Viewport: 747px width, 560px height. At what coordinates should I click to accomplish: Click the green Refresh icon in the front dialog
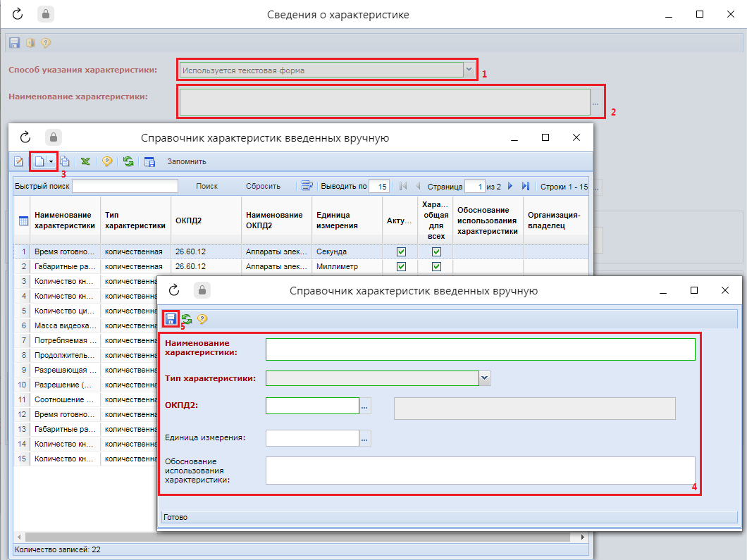coord(187,319)
